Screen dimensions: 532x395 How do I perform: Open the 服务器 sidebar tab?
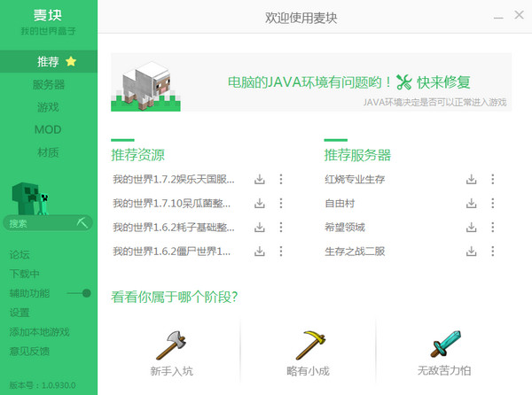click(x=48, y=85)
